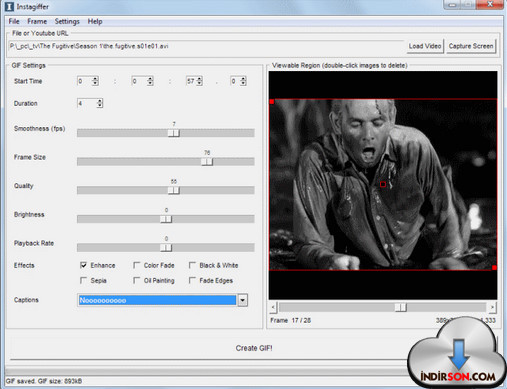Select the Nooooooooo caption field
507x389 pixels.
[157, 300]
